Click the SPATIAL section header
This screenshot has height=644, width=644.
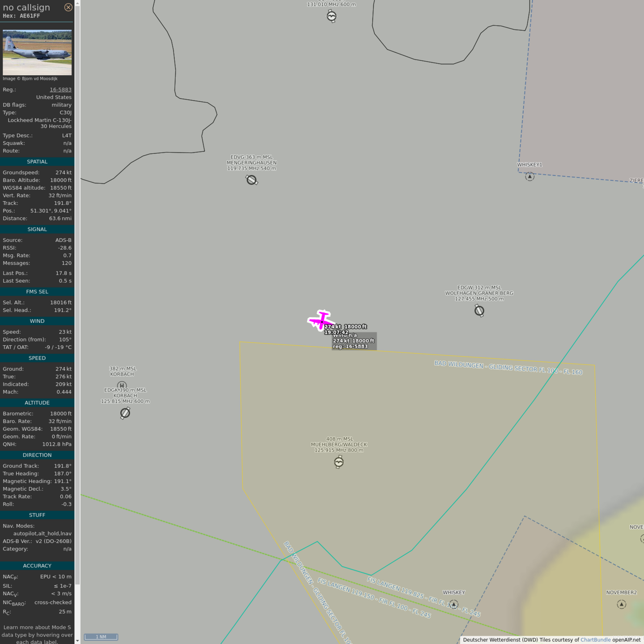point(37,161)
